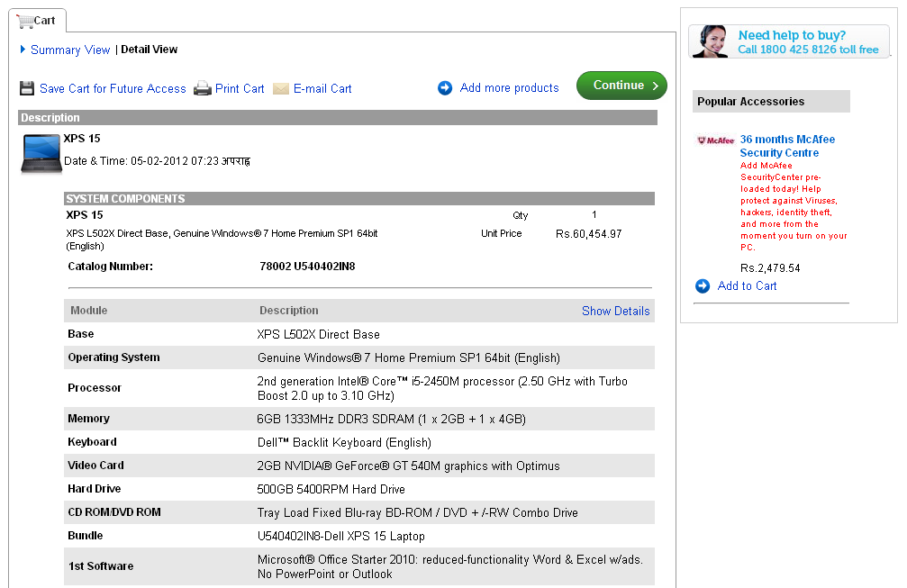Click the blue arrow next to Add more products

444,87
